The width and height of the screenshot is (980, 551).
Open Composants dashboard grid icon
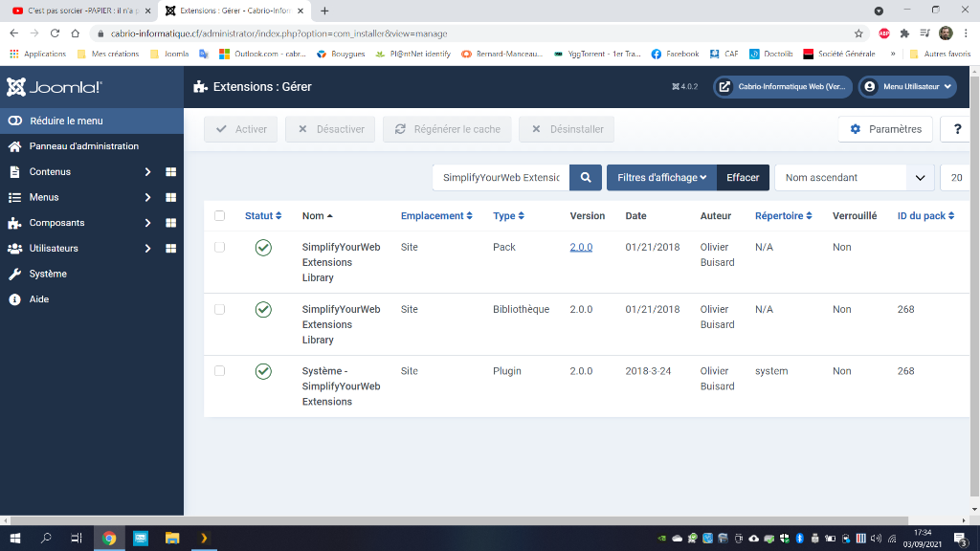click(x=171, y=223)
